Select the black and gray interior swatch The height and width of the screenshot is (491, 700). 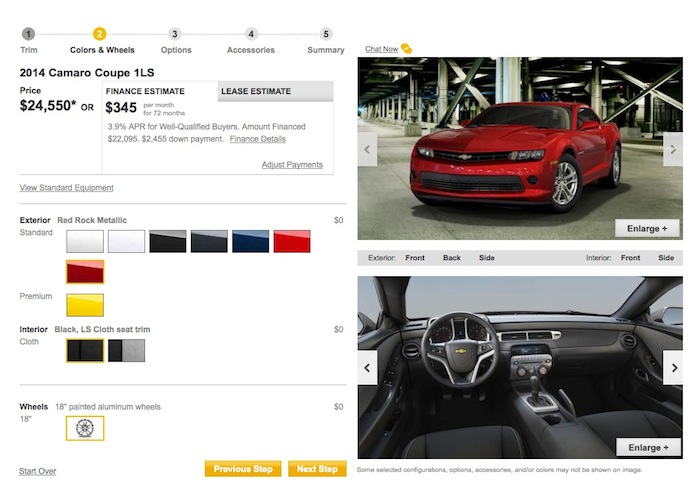coord(126,350)
